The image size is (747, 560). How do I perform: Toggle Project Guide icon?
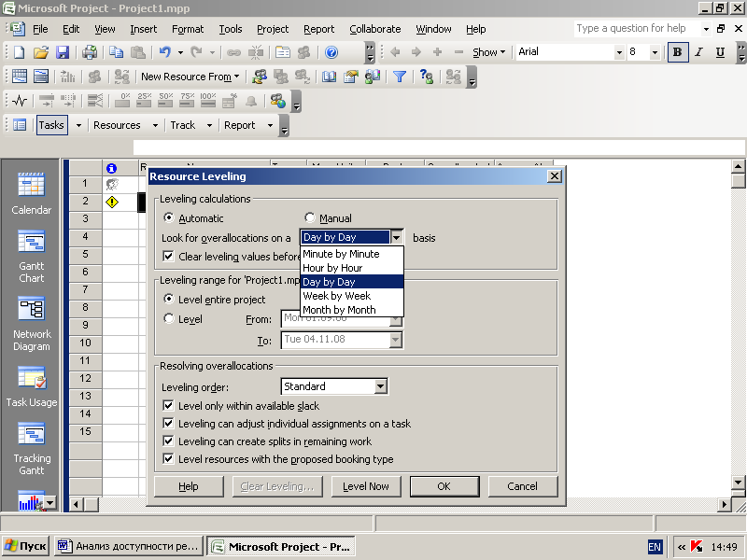tap(20, 125)
